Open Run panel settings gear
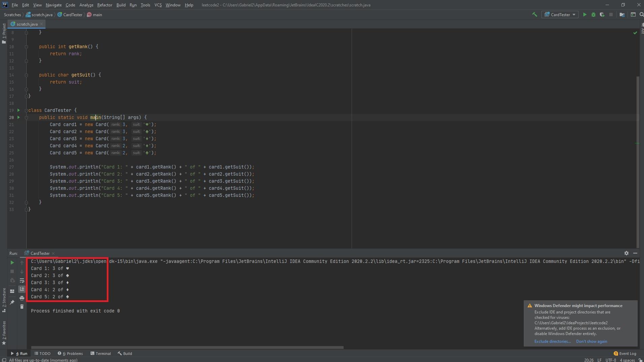644x362 pixels. (626, 253)
